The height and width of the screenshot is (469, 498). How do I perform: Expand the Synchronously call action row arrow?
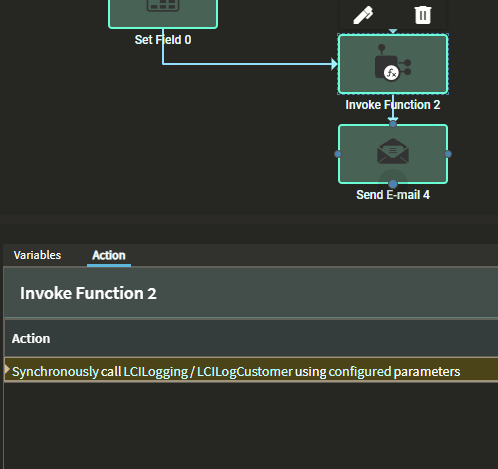click(7, 369)
